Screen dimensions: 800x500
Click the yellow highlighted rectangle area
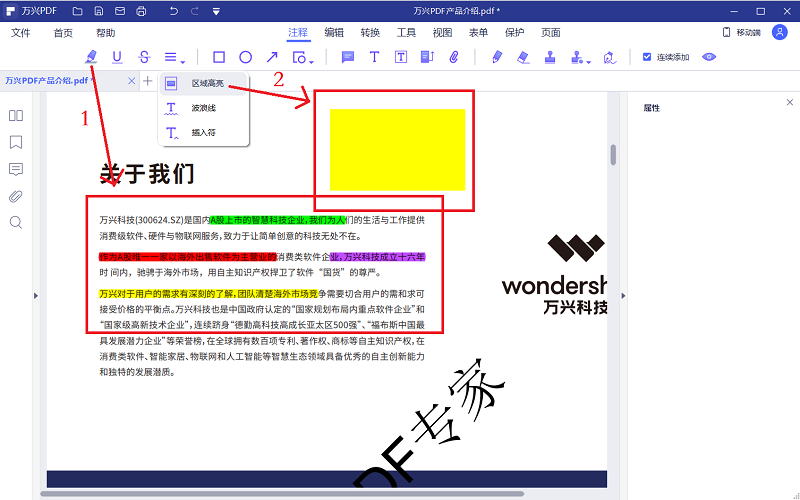click(x=397, y=150)
